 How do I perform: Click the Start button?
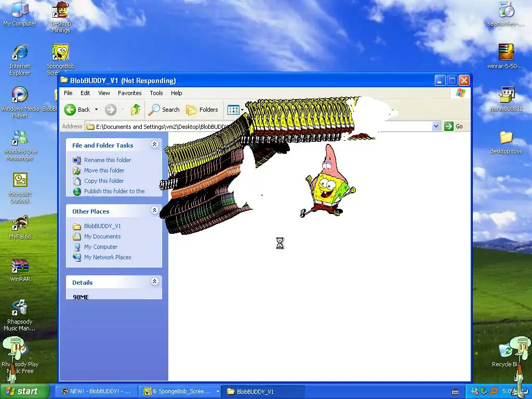(24, 391)
